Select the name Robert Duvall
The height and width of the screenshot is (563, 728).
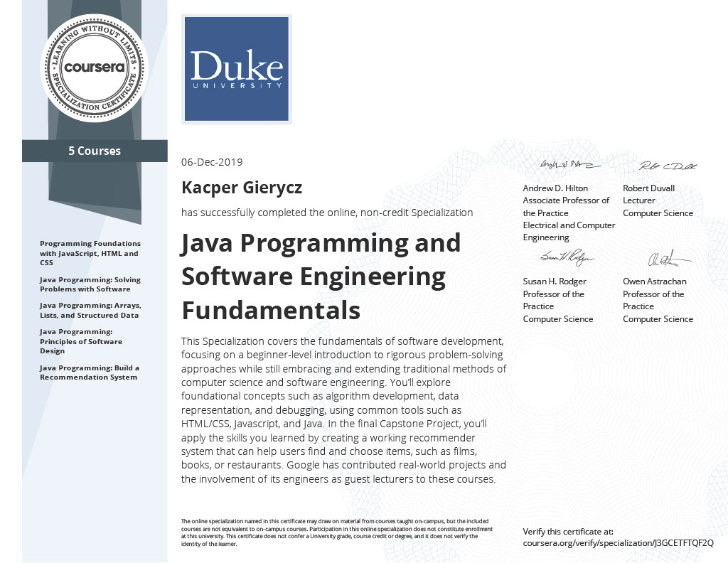[x=648, y=188]
